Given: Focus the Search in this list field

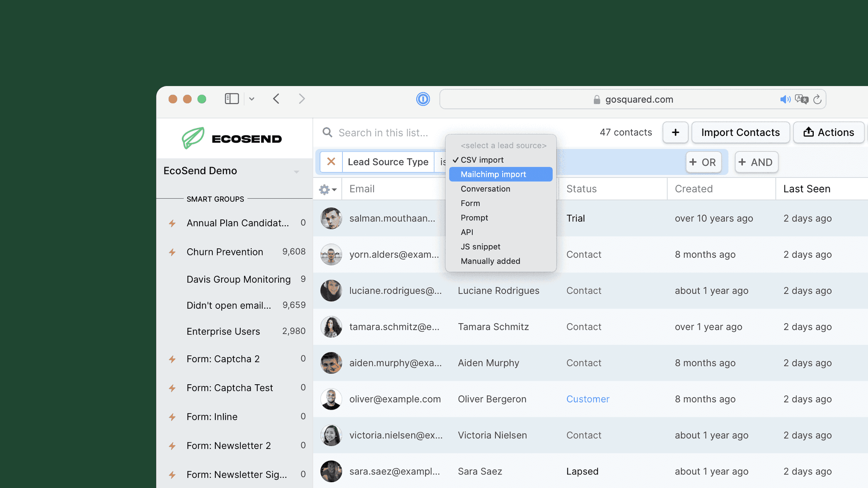Looking at the screenshot, I should point(383,133).
